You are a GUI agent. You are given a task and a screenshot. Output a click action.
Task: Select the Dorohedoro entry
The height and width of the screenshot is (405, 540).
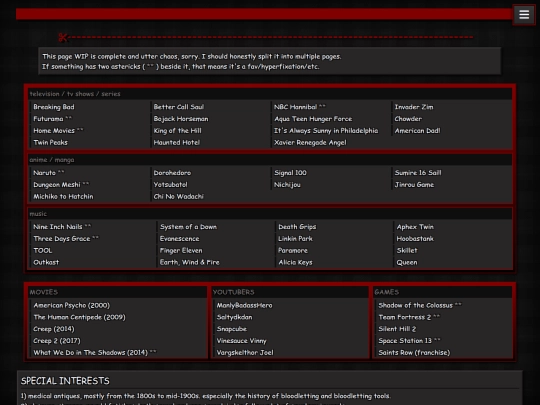click(x=172, y=173)
